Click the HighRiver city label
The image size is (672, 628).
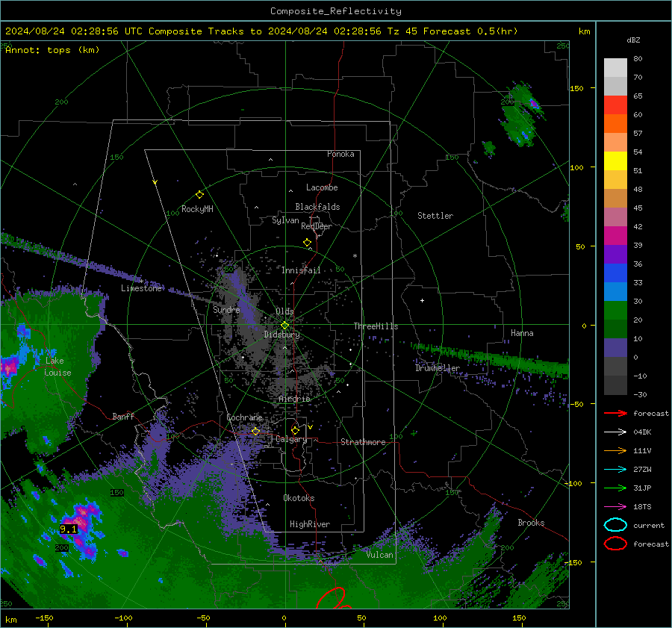tap(310, 524)
